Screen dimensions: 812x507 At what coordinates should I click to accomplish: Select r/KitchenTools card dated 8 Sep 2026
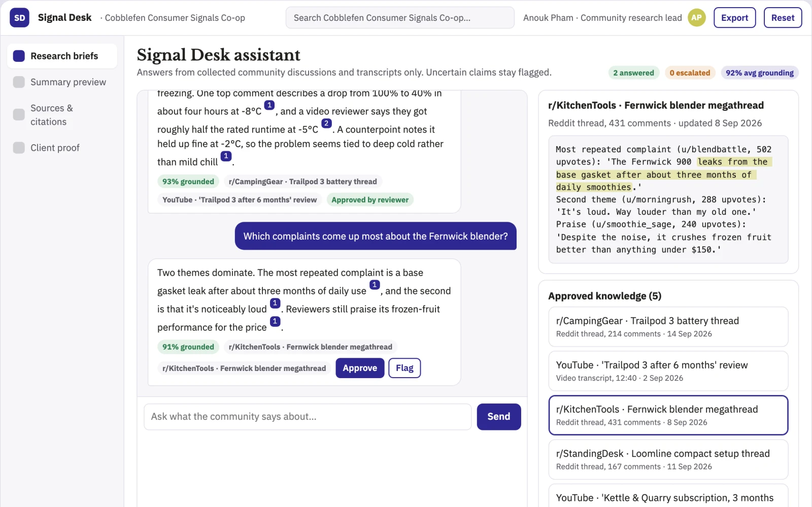click(x=668, y=415)
